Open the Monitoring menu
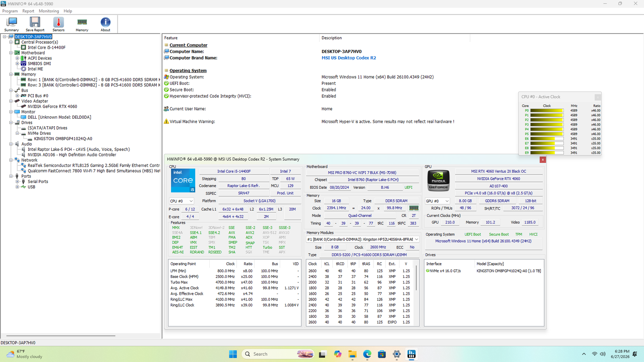Screen dimensions: 644x362 (49, 11)
